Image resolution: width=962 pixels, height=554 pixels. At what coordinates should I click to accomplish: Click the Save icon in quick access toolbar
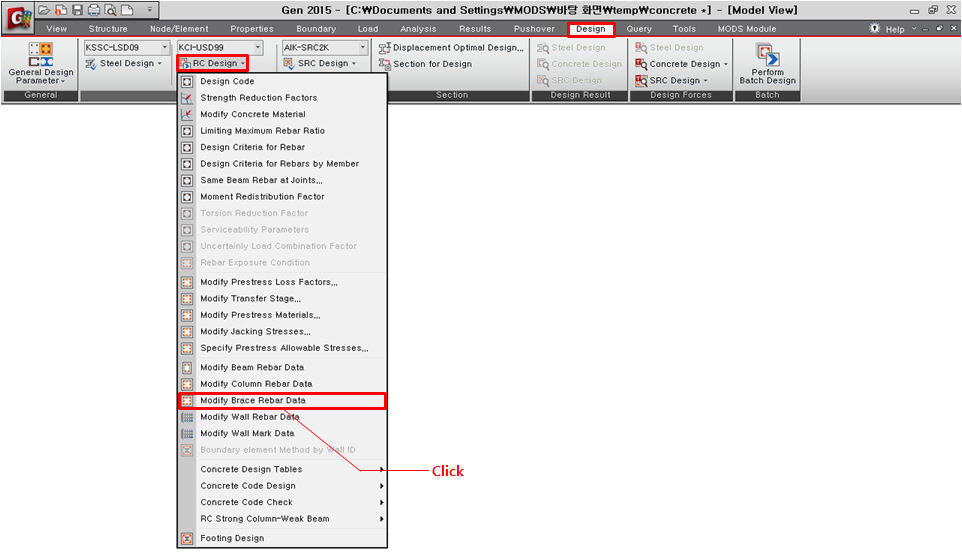[77, 10]
